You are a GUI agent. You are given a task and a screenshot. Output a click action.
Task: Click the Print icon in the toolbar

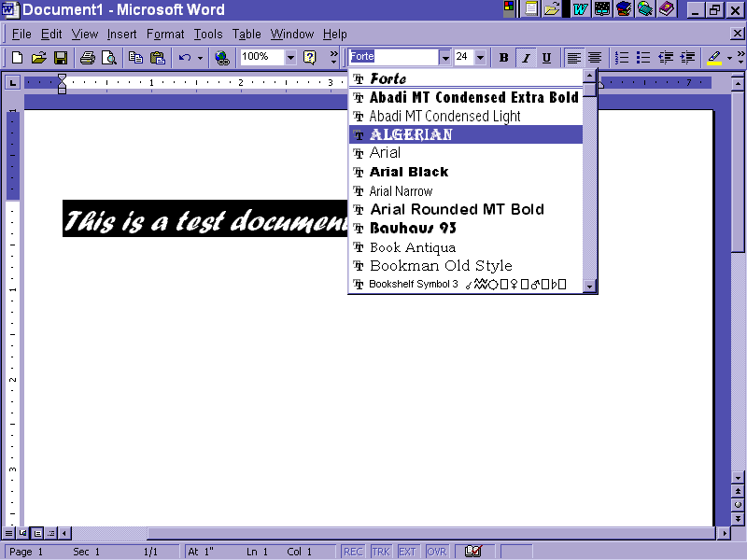88,58
